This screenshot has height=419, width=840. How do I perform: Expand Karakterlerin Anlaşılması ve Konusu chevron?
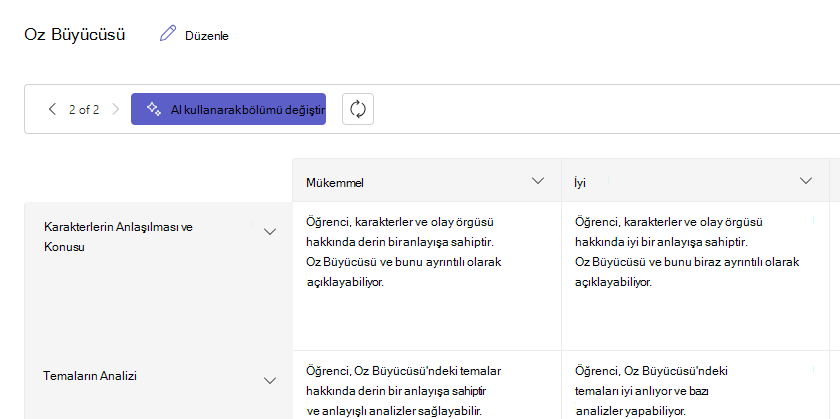(270, 232)
